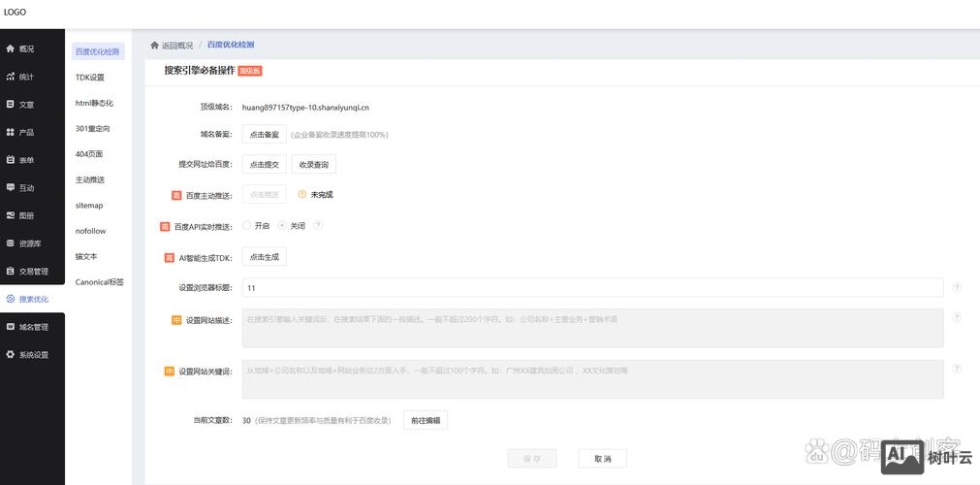This screenshot has height=485, width=980.
Task: Click the 高 badge next to 百度主动推送
Action: coord(176,195)
